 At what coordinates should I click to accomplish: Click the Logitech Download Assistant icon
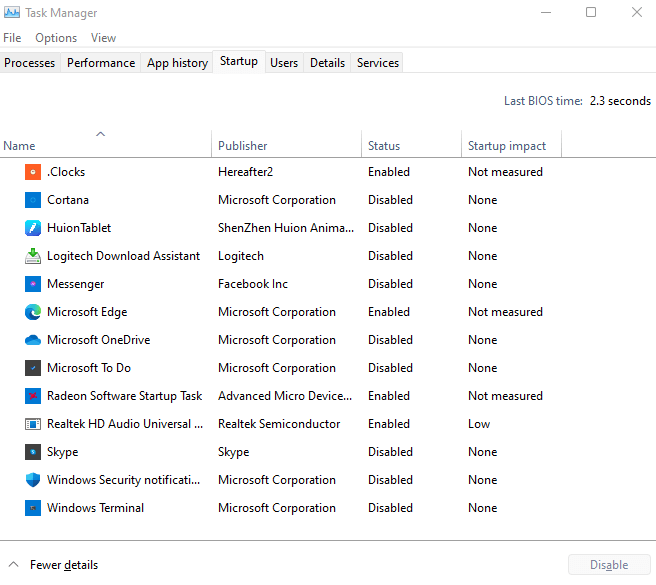tap(33, 256)
